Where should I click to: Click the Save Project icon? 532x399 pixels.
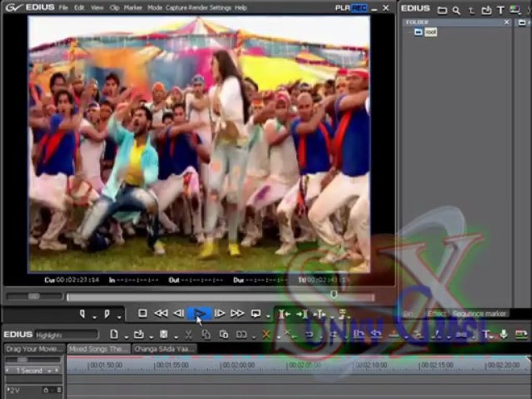163,335
